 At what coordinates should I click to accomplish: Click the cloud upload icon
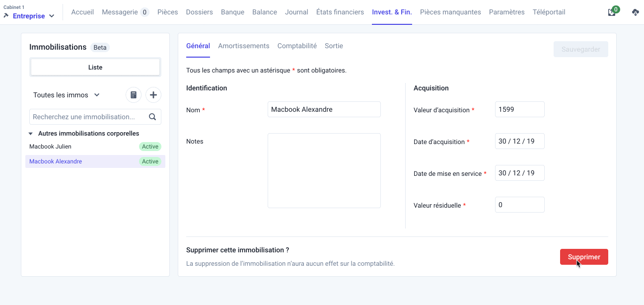pos(636,12)
